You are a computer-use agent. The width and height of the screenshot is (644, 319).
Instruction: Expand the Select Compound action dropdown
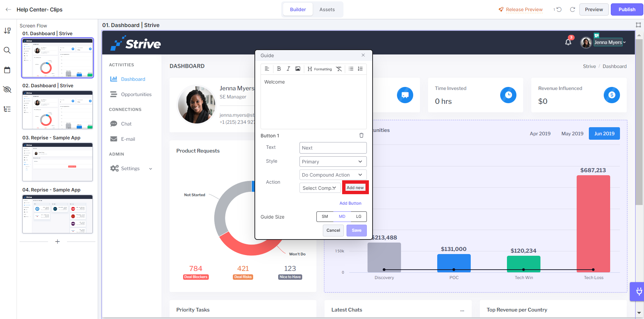point(319,188)
